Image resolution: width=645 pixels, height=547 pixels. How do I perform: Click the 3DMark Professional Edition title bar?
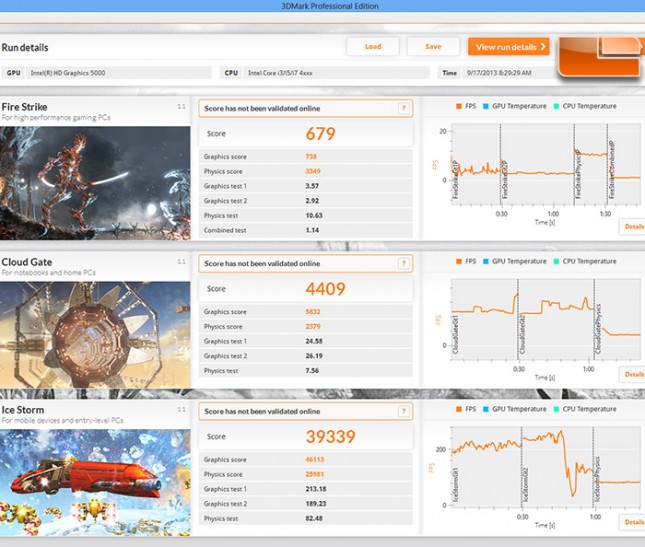coord(330,6)
